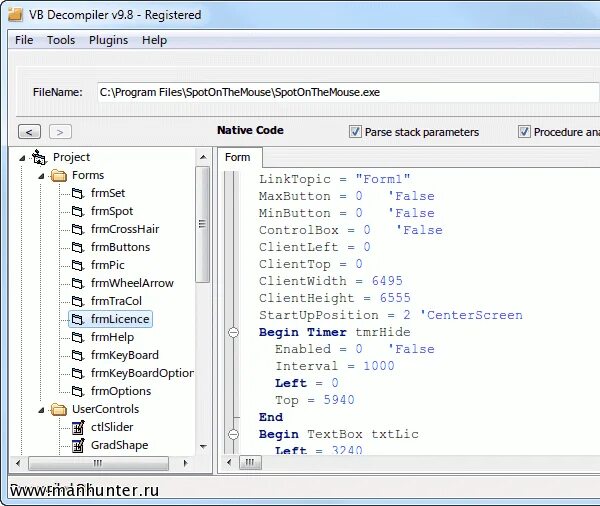
Task: Click the FileName path input field
Action: [347, 92]
